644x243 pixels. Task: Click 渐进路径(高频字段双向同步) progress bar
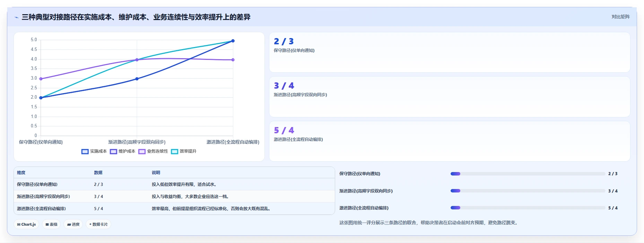point(528,191)
